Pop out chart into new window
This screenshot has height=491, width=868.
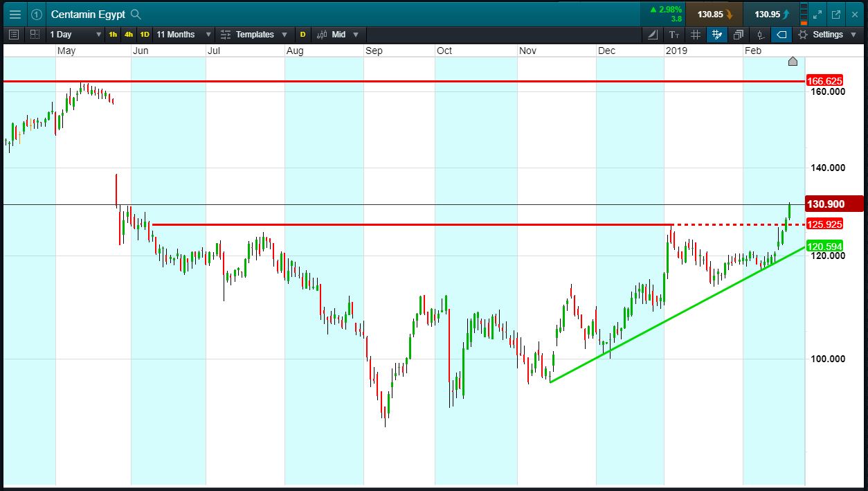coord(836,14)
